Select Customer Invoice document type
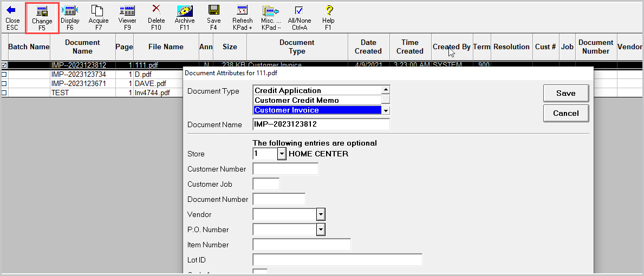 point(317,110)
